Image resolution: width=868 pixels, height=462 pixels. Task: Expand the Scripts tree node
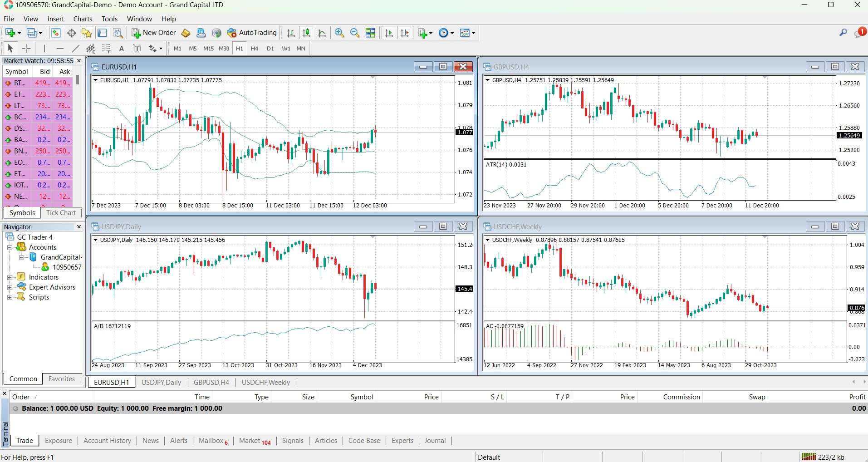[10, 297]
